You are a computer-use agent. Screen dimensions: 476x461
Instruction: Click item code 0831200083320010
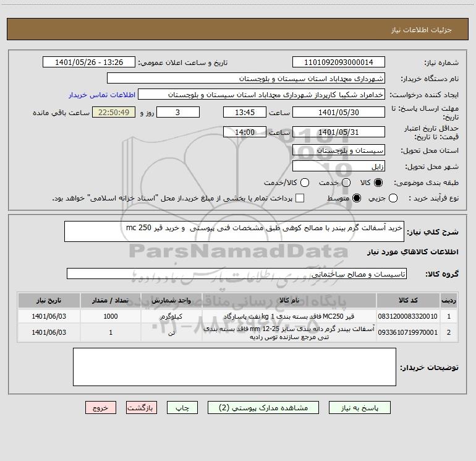[408, 316]
